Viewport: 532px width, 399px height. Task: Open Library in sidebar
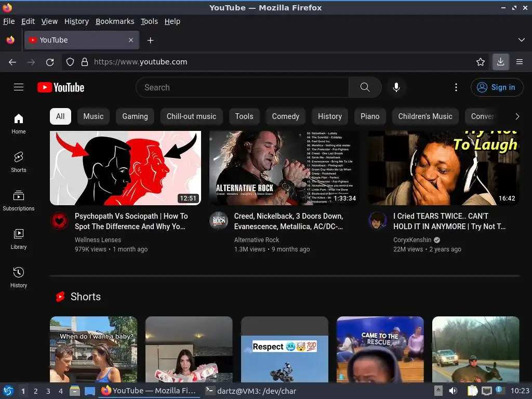click(19, 239)
